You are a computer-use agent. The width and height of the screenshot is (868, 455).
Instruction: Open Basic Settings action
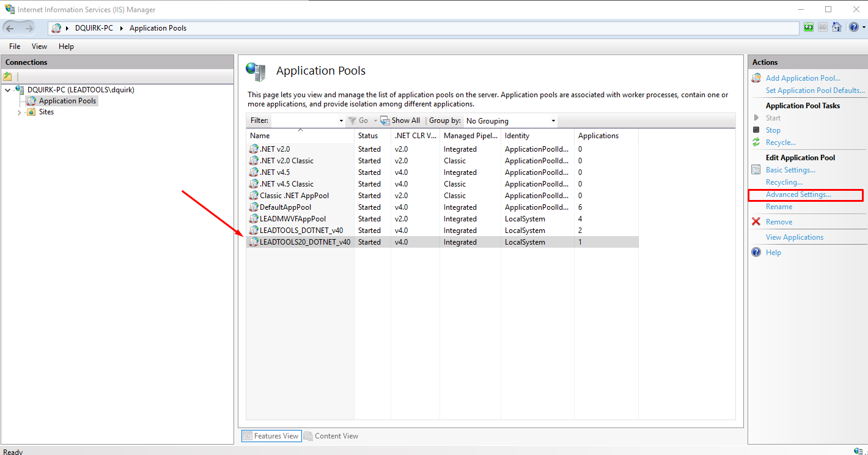790,170
